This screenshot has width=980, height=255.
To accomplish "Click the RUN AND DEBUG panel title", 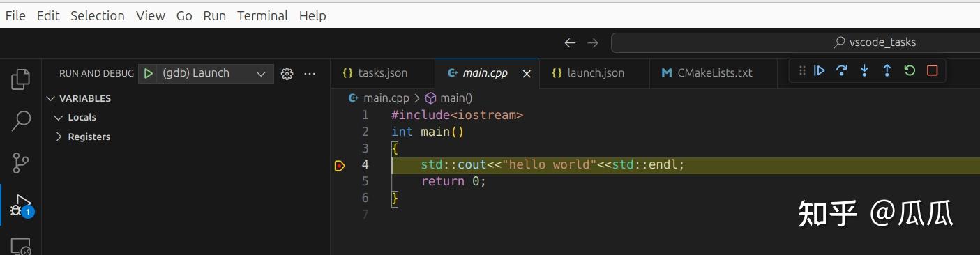I will (96, 73).
